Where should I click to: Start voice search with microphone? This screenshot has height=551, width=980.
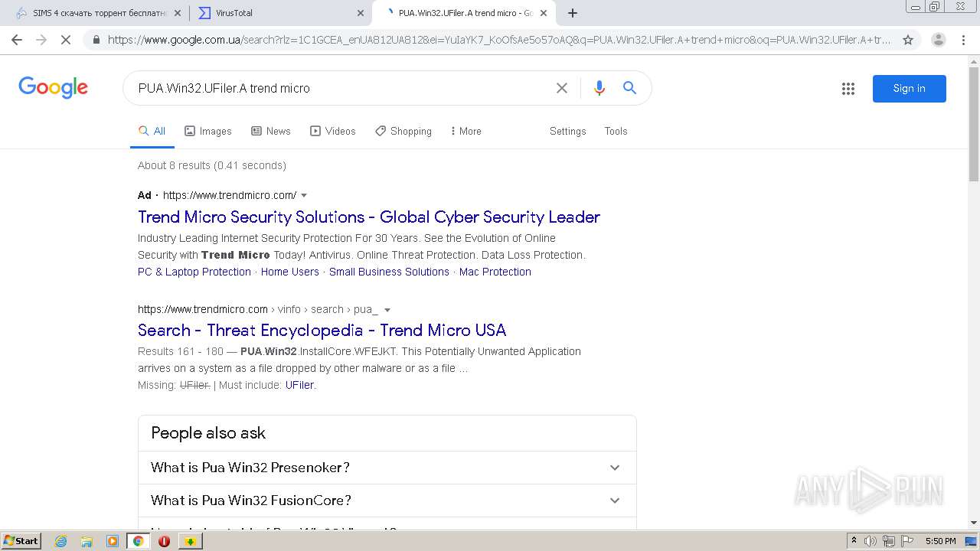point(599,88)
